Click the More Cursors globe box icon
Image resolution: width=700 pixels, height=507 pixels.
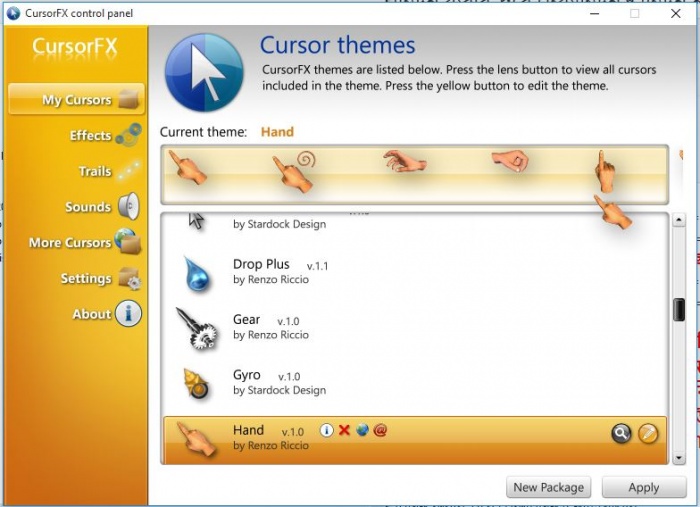(x=128, y=241)
